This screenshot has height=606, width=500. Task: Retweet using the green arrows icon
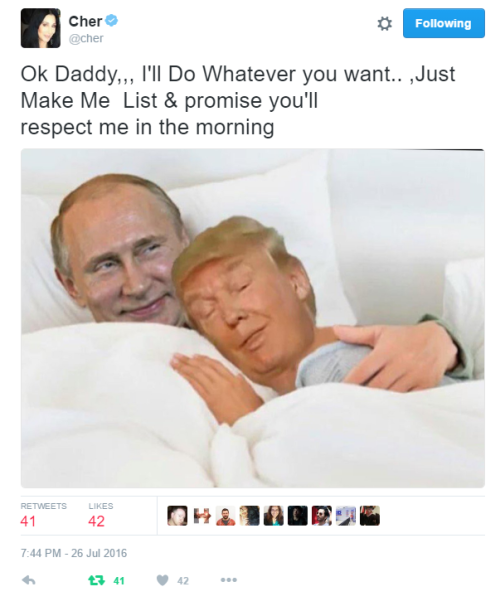[96, 580]
